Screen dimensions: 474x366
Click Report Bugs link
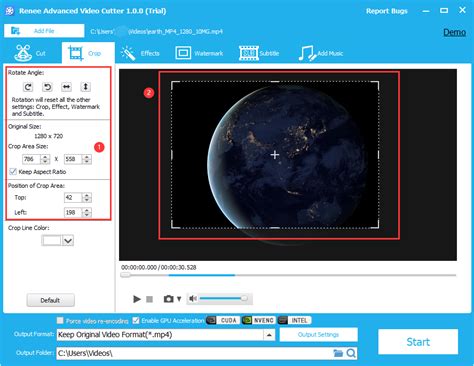[387, 11]
